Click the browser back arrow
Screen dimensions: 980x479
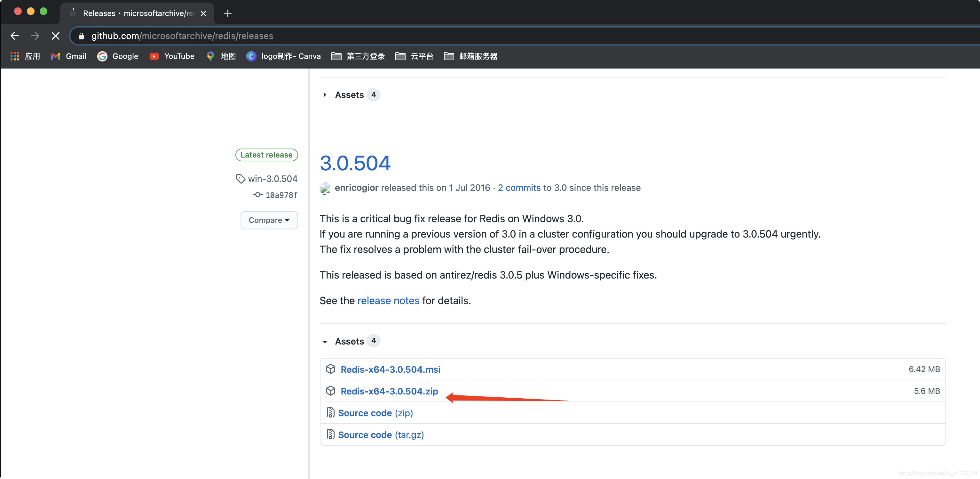pos(14,36)
